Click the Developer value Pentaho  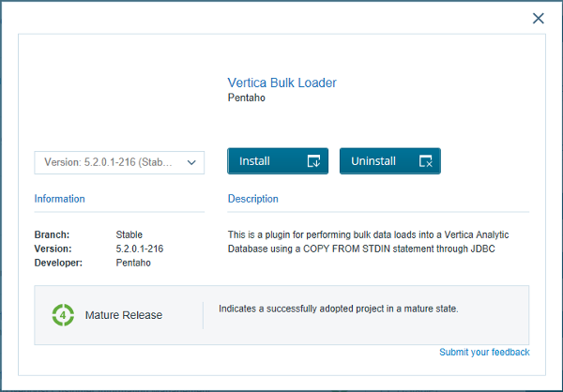coord(133,263)
